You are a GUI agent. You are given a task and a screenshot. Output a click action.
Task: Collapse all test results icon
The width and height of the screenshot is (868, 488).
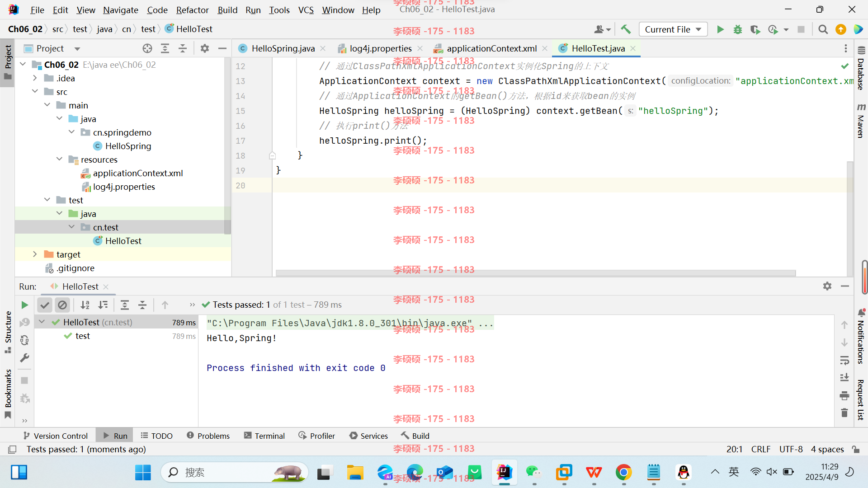(142, 305)
